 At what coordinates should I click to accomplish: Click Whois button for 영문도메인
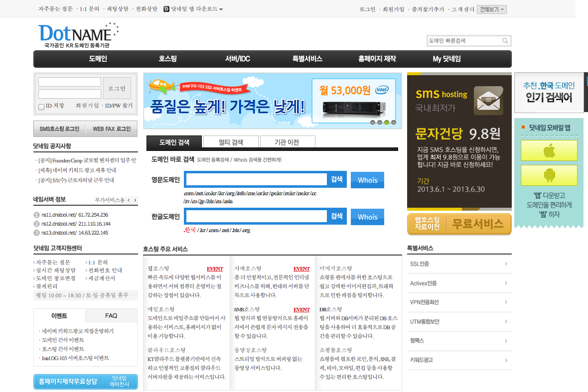(368, 180)
